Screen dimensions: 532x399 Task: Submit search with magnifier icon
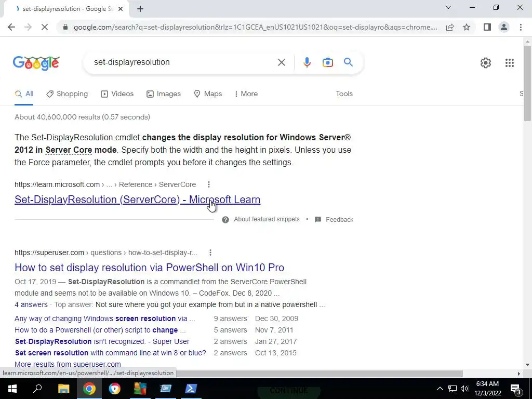[348, 62]
